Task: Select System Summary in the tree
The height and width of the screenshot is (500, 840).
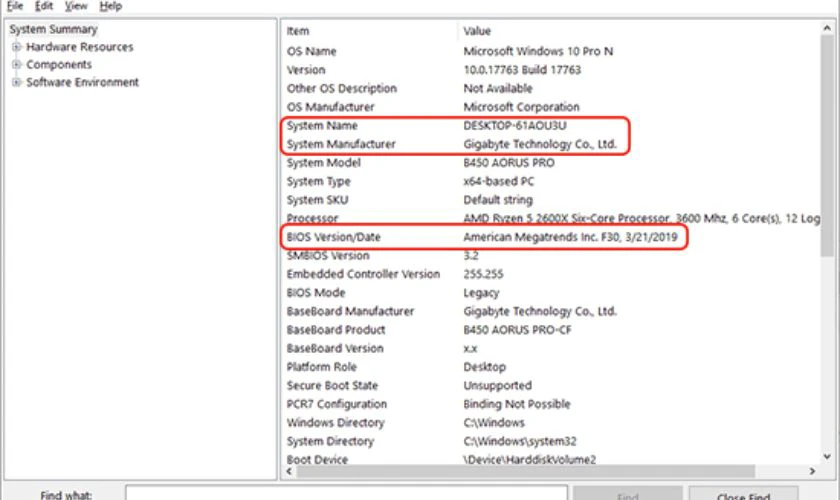Action: pyautogui.click(x=53, y=29)
